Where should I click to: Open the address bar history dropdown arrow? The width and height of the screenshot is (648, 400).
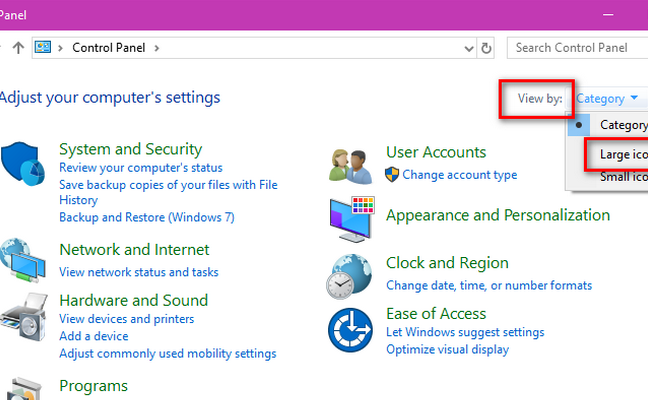coord(469,49)
